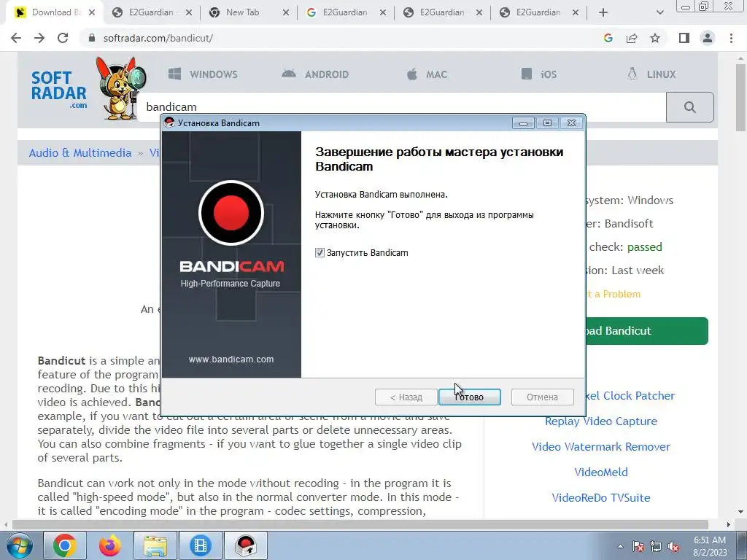Click the scroll right arrow of horizontal scrollbar
The image size is (747, 560).
tap(728, 524)
